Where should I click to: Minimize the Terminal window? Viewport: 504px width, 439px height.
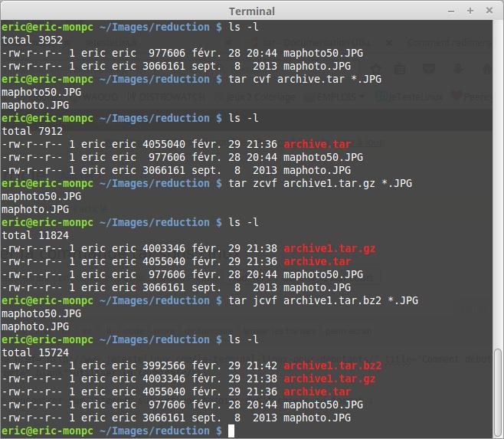click(449, 11)
